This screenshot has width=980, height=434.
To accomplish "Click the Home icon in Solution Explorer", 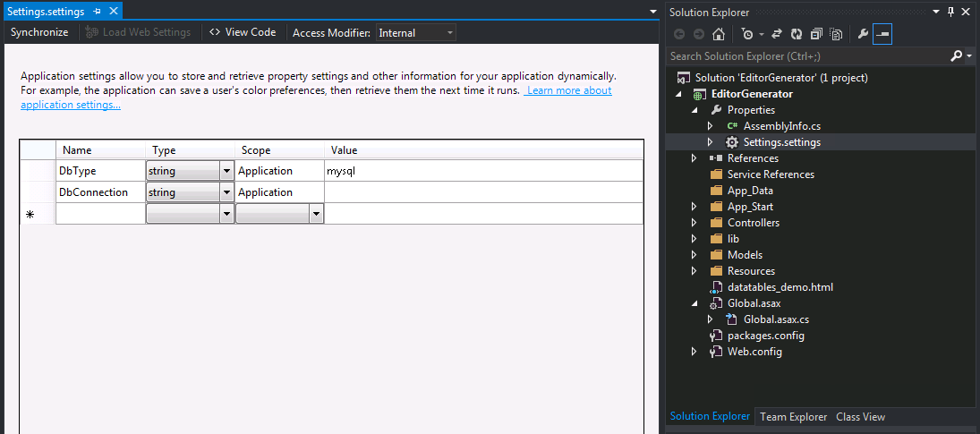I will coord(719,34).
